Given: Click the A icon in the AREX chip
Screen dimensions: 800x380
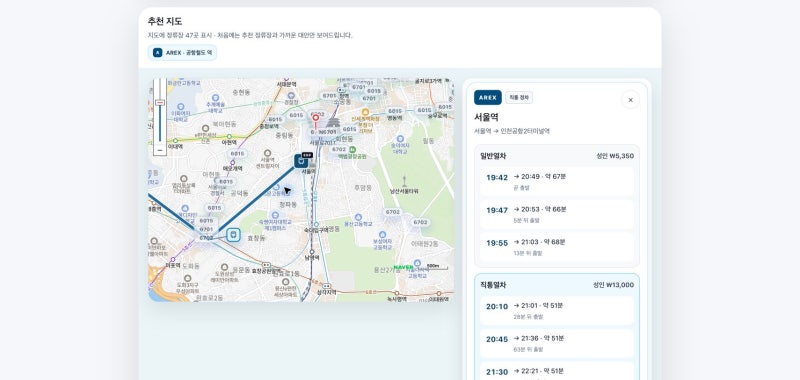Looking at the screenshot, I should [x=158, y=53].
